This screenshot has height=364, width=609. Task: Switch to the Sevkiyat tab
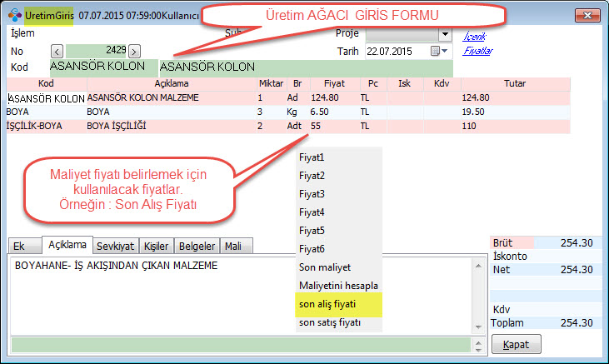point(115,246)
